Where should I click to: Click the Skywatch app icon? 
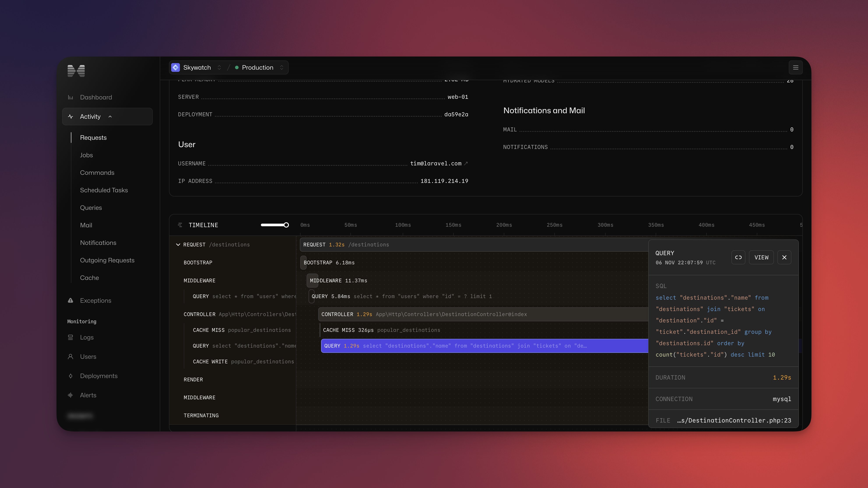(x=176, y=67)
